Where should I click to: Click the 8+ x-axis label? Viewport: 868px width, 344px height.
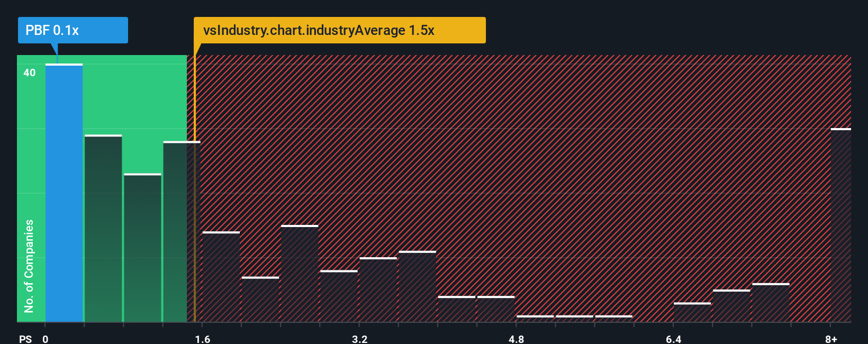pos(831,339)
